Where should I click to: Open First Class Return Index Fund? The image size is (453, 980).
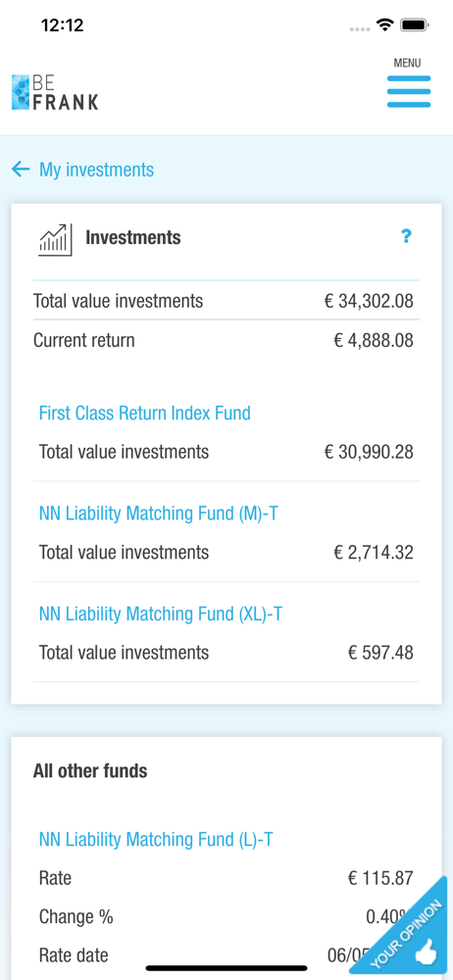click(144, 414)
